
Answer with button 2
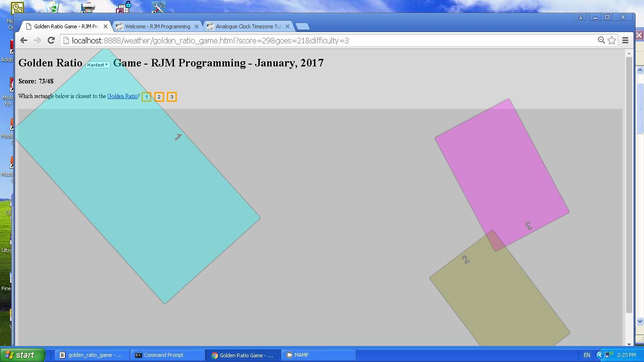159,97
